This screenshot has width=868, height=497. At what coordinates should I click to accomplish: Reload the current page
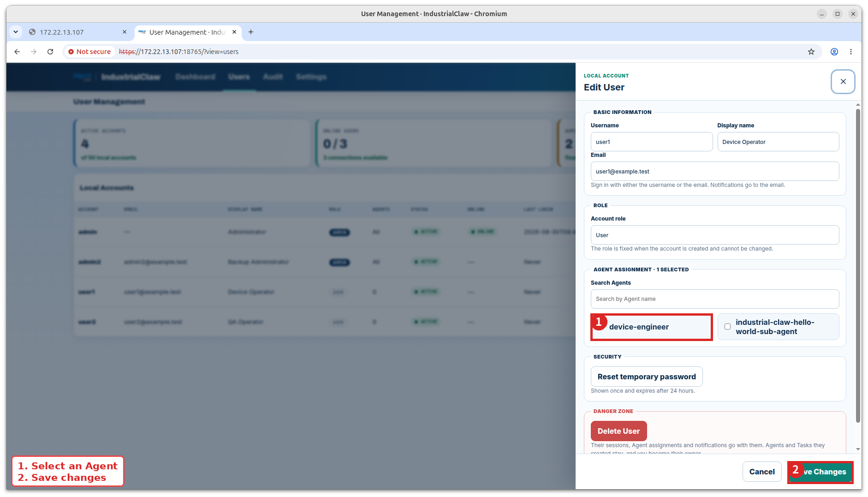tap(50, 52)
